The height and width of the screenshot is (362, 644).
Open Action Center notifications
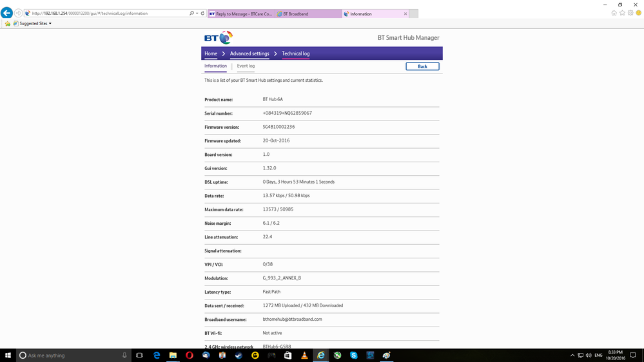point(633,356)
